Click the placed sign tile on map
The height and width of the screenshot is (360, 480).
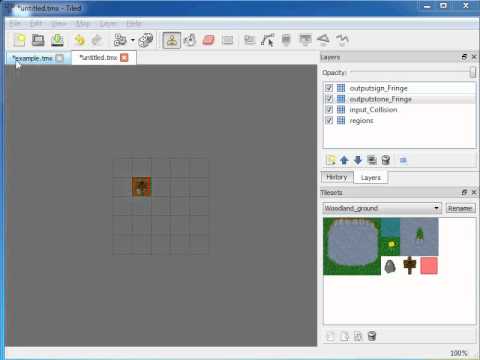click(141, 187)
